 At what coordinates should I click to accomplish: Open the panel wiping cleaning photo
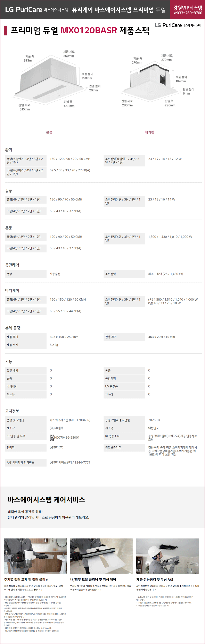[x=101, y=556]
